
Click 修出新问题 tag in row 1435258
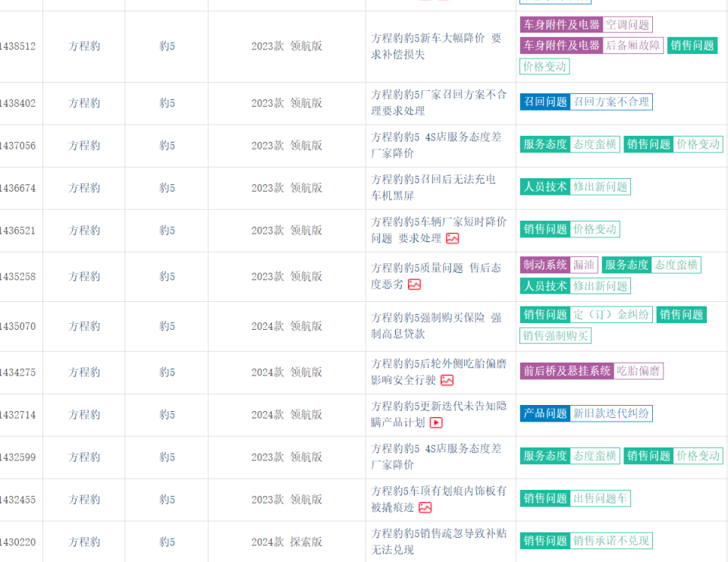pos(600,286)
